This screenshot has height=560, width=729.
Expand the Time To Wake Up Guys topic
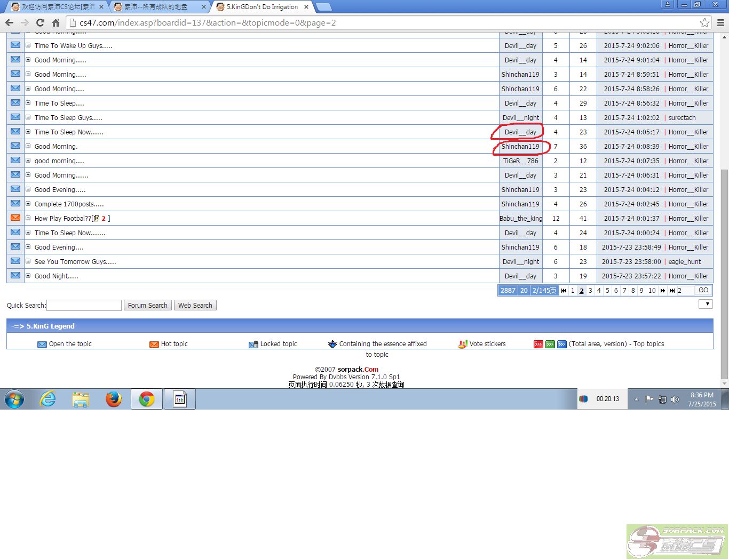(28, 45)
